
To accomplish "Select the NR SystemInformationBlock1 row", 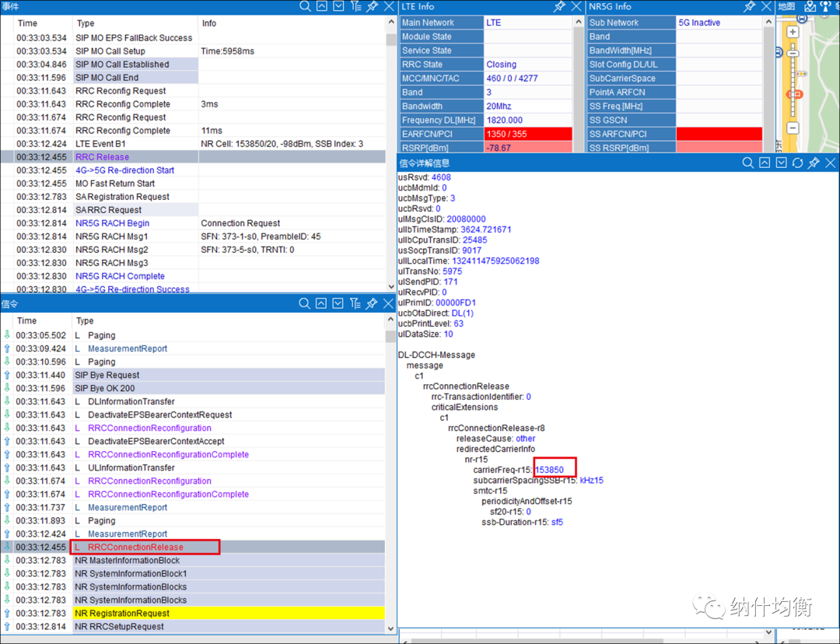I will click(193, 573).
